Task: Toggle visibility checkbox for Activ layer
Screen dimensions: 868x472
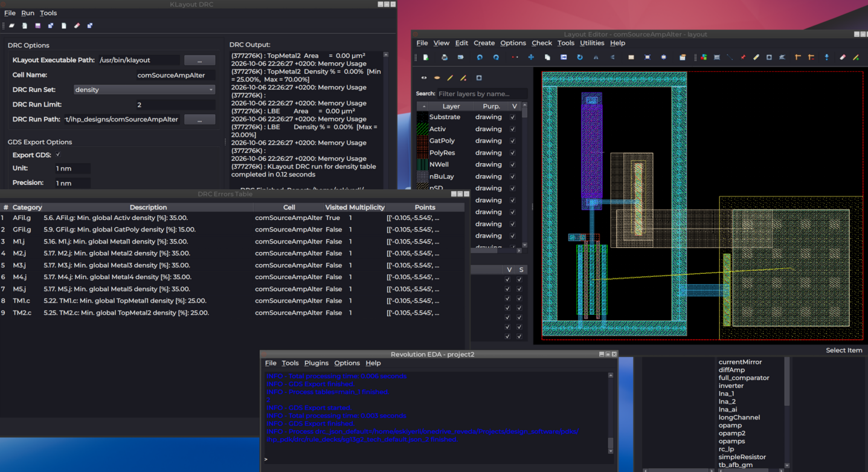Action: (513, 129)
